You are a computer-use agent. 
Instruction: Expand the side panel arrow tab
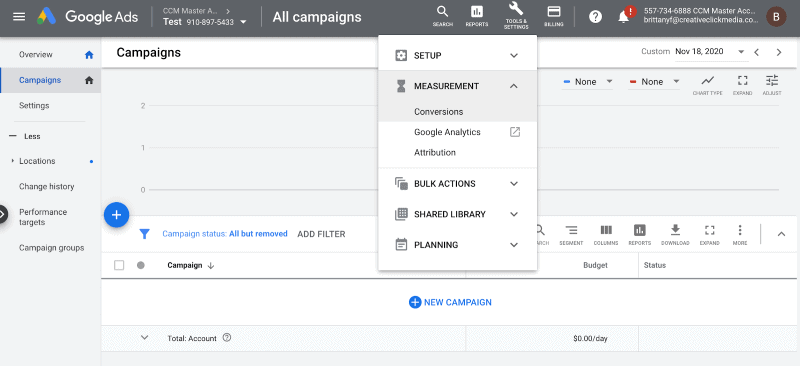tap(4, 215)
